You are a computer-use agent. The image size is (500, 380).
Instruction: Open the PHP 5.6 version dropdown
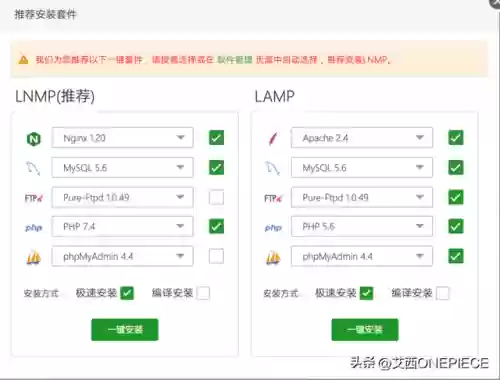point(362,227)
